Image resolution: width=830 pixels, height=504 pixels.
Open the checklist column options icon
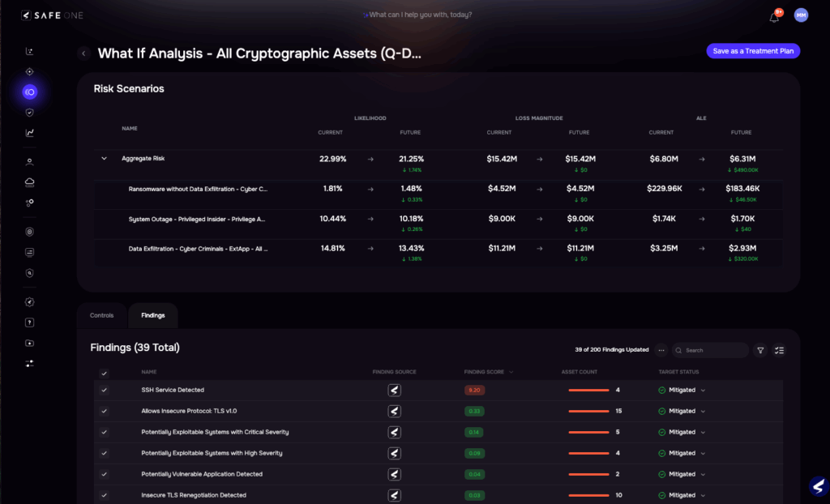tap(779, 351)
